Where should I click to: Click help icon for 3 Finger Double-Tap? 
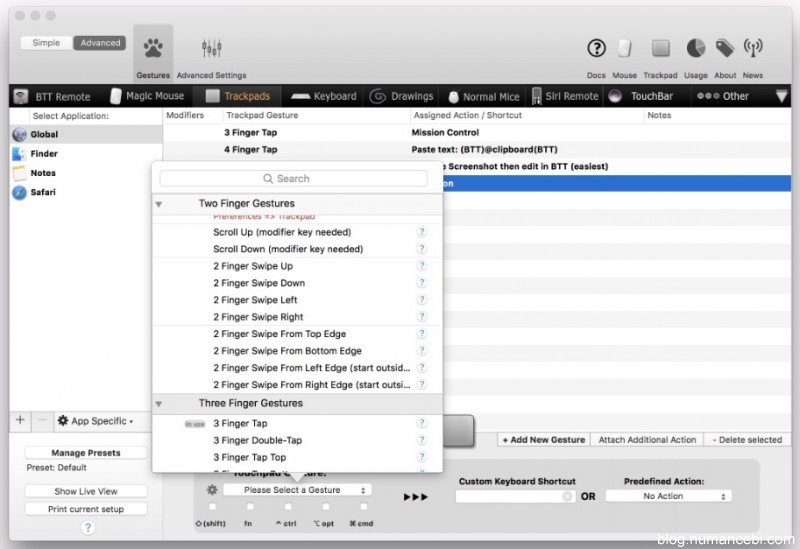(x=421, y=440)
